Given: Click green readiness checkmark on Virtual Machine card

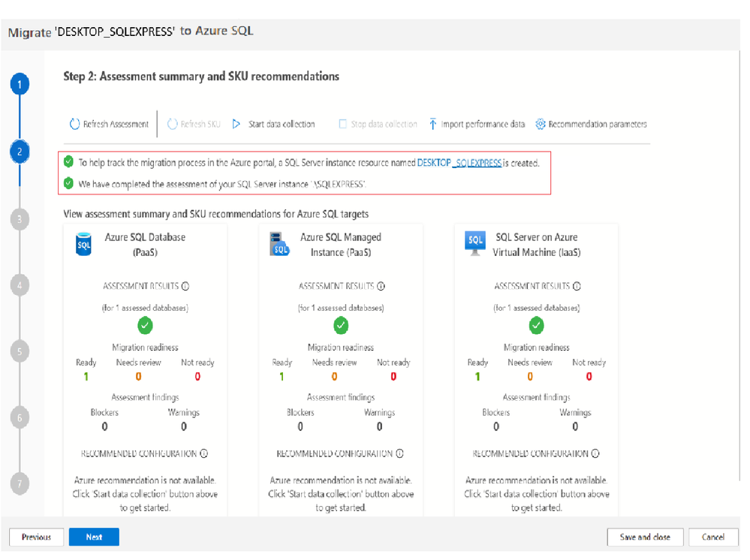Looking at the screenshot, I should (x=537, y=326).
